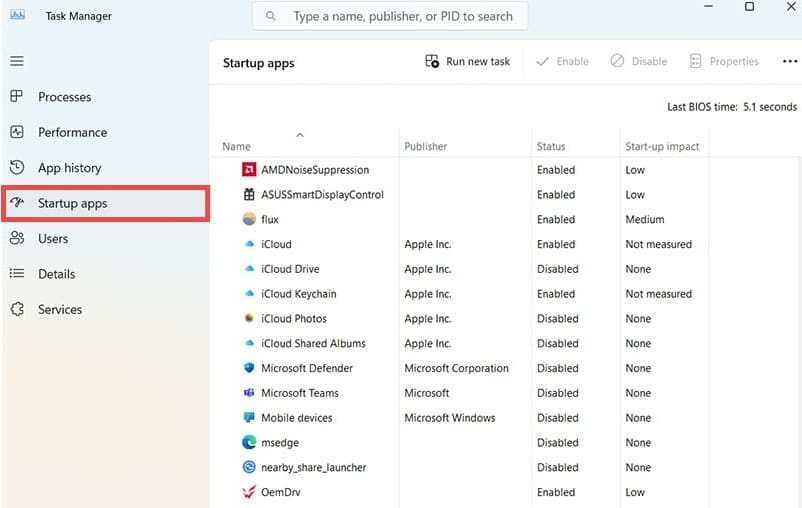The width and height of the screenshot is (802, 508).
Task: Click the Mobile devices icon
Action: (249, 417)
